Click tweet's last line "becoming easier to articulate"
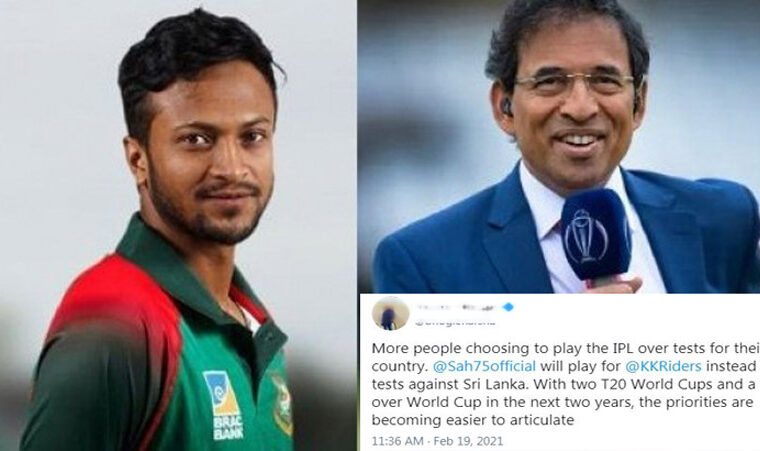 pyautogui.click(x=473, y=420)
